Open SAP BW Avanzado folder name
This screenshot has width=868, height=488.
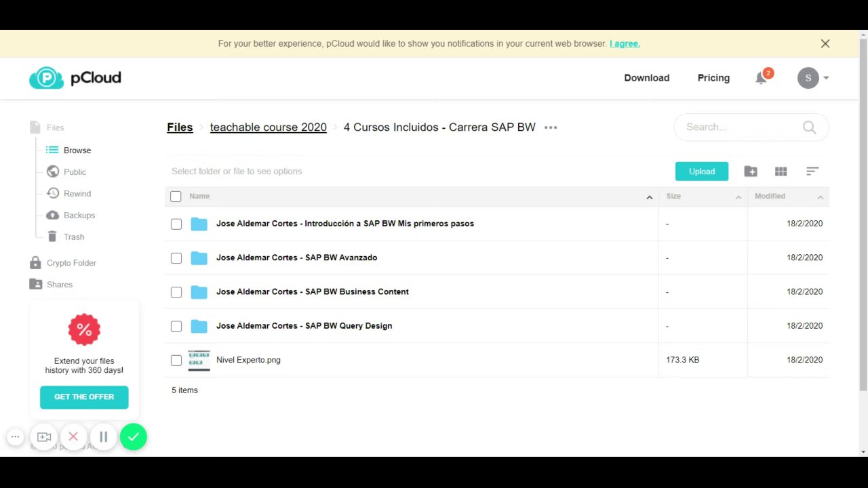click(x=296, y=258)
